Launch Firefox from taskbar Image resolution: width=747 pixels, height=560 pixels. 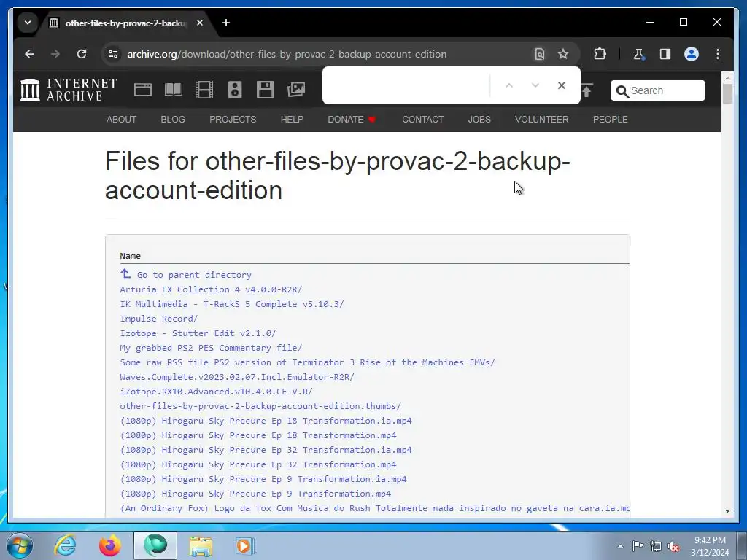pos(110,545)
